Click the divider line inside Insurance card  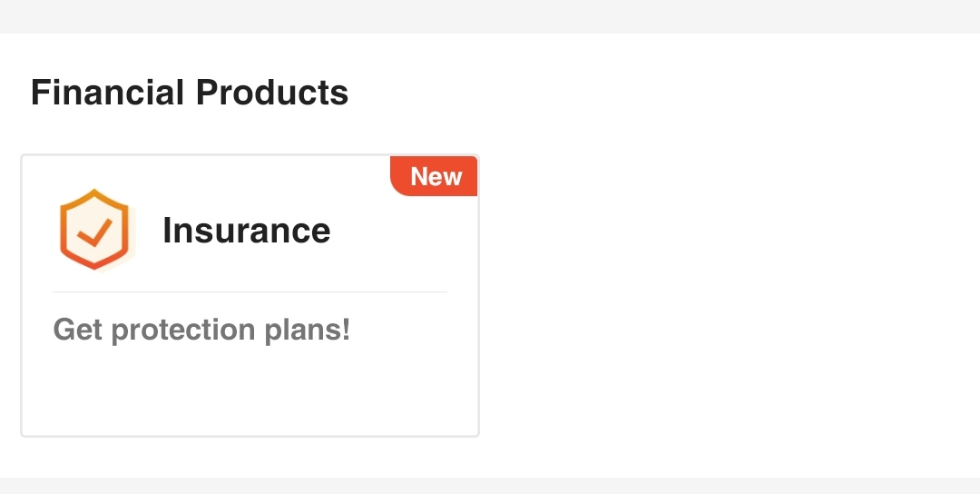tap(250, 292)
